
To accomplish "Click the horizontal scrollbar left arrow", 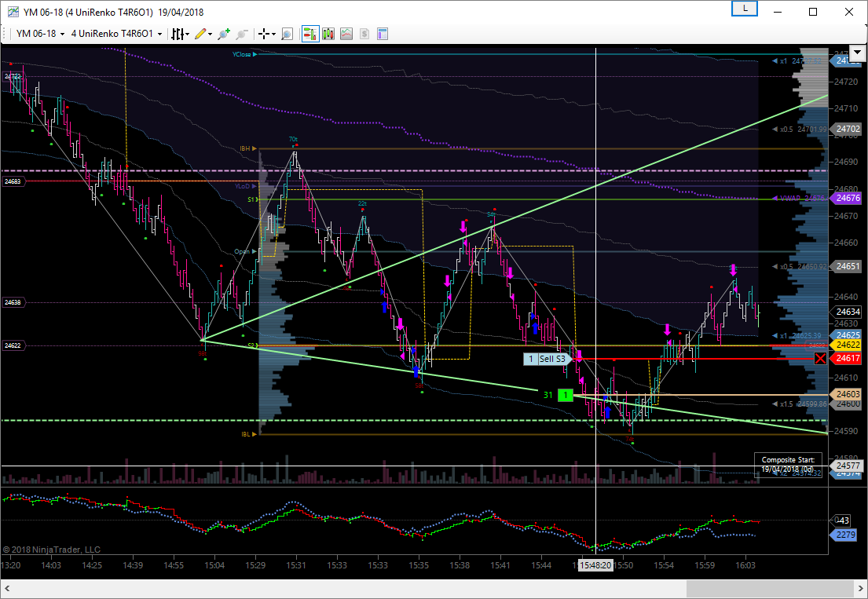I will click(6, 587).
